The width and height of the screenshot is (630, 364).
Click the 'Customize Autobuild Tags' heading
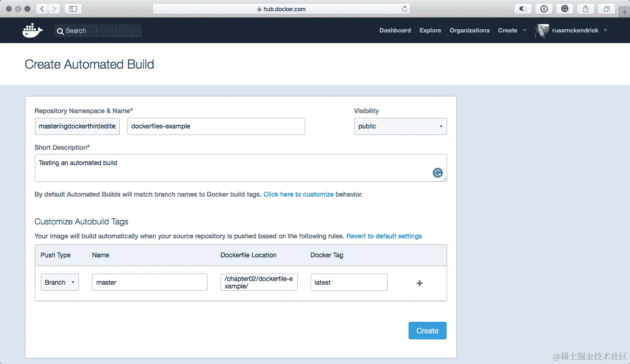81,222
